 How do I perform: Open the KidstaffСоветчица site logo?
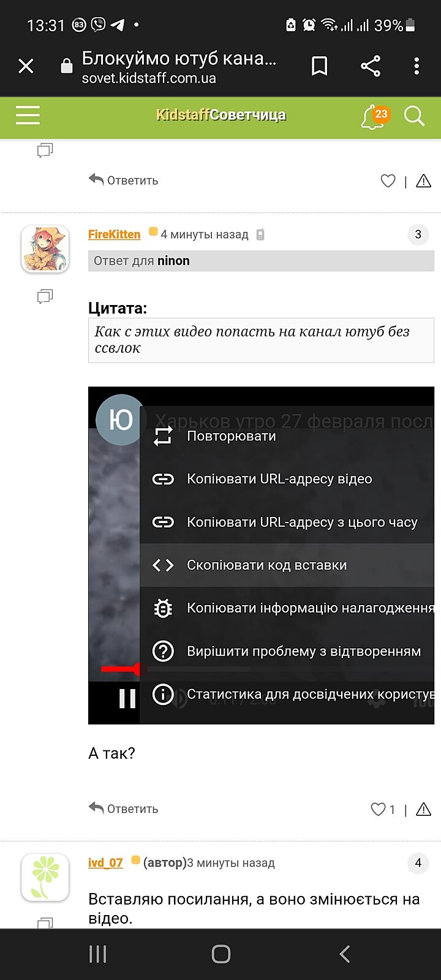(x=221, y=115)
